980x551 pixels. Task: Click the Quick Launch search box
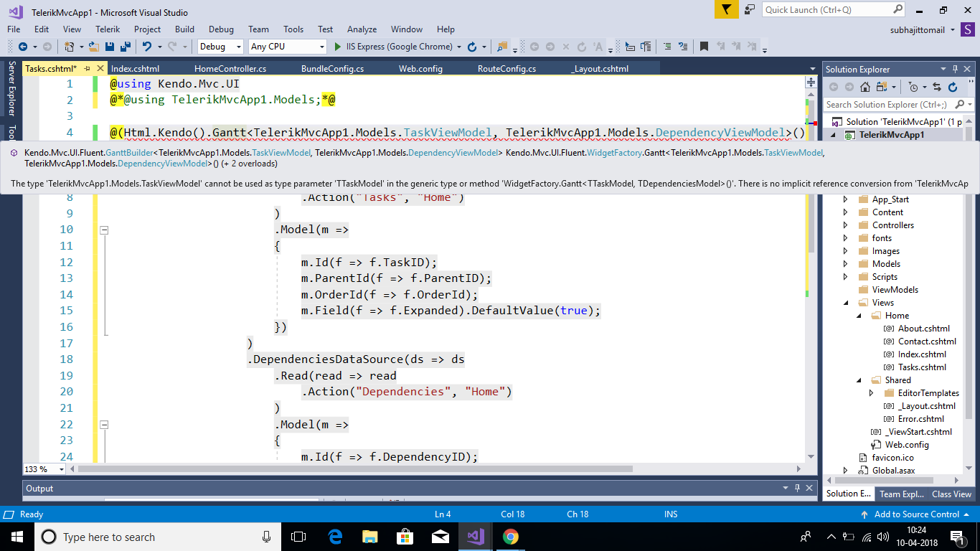[834, 9]
